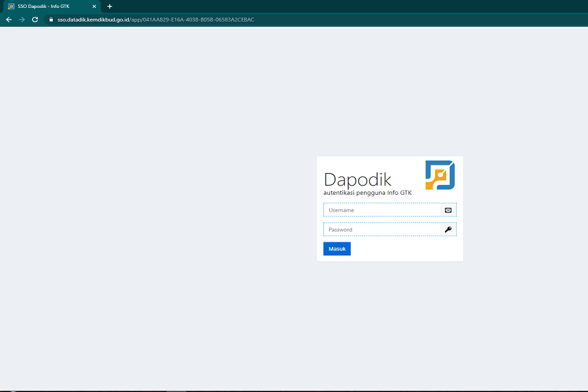The width and height of the screenshot is (588, 392).
Task: Click the envelope icon in Username field
Action: (x=448, y=210)
